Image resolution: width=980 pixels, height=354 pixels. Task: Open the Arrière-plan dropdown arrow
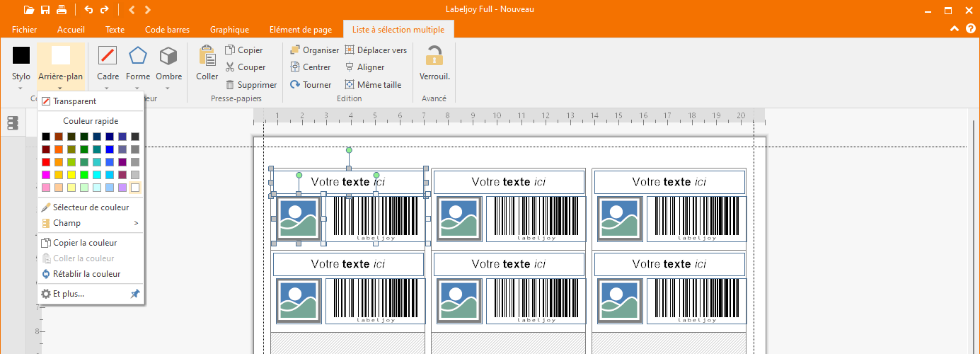(60, 88)
